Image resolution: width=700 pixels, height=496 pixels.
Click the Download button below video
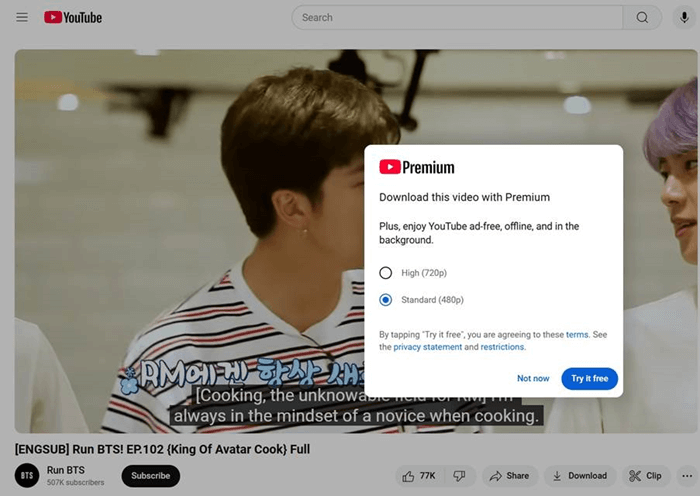(579, 476)
